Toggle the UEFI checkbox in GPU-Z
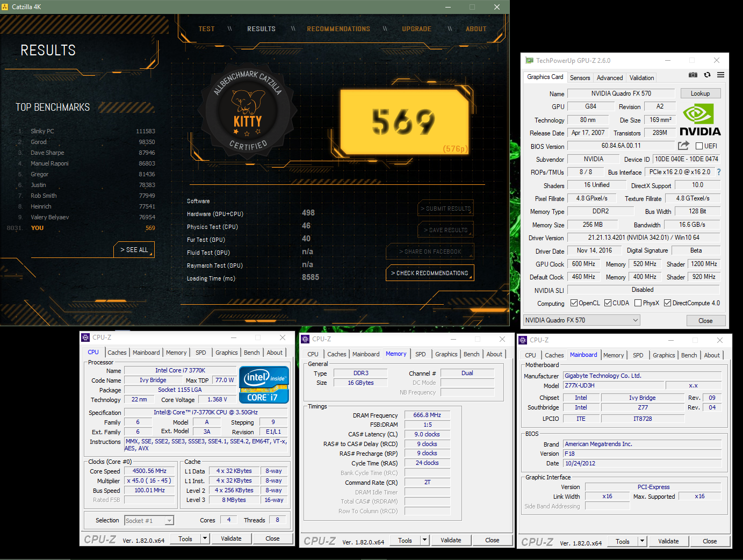The image size is (743, 560). click(699, 146)
